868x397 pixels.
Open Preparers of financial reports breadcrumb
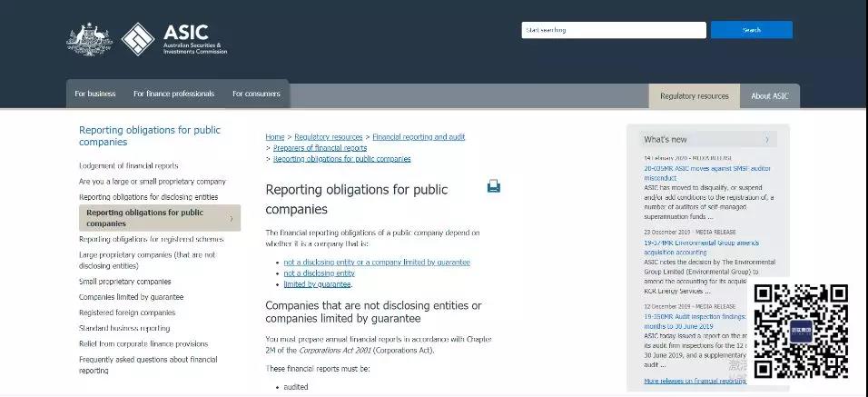point(320,148)
